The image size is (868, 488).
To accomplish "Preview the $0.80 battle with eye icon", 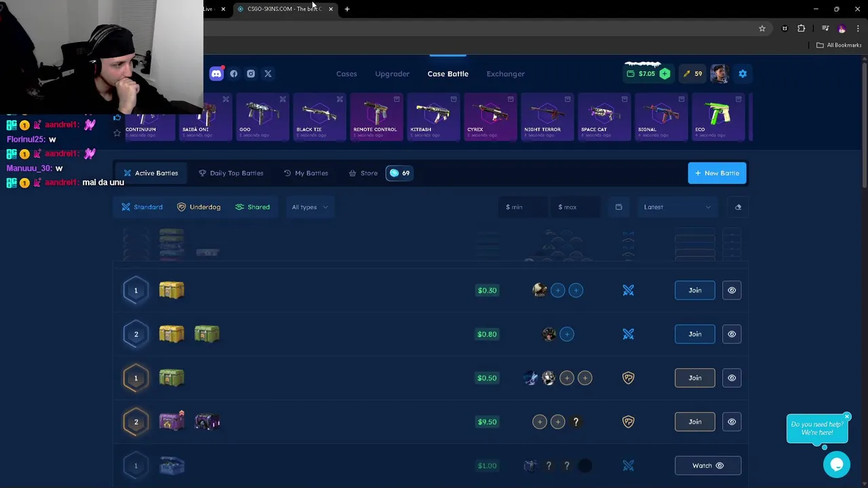I will click(732, 334).
